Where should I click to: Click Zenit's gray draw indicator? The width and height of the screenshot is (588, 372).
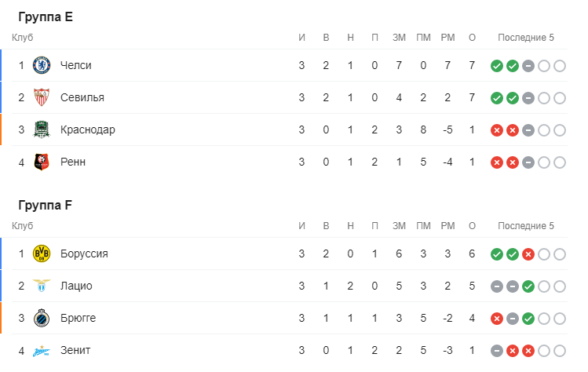[x=497, y=350]
